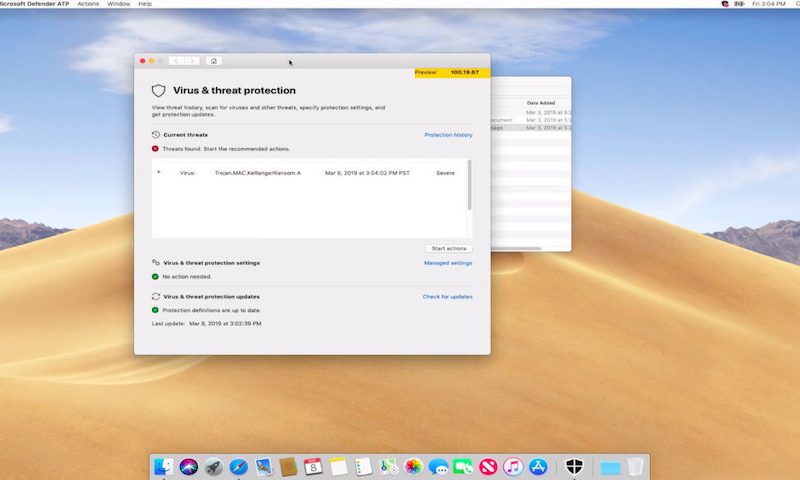The image size is (800, 480).
Task: Click Virus & threat protection updates heading
Action: click(211, 296)
